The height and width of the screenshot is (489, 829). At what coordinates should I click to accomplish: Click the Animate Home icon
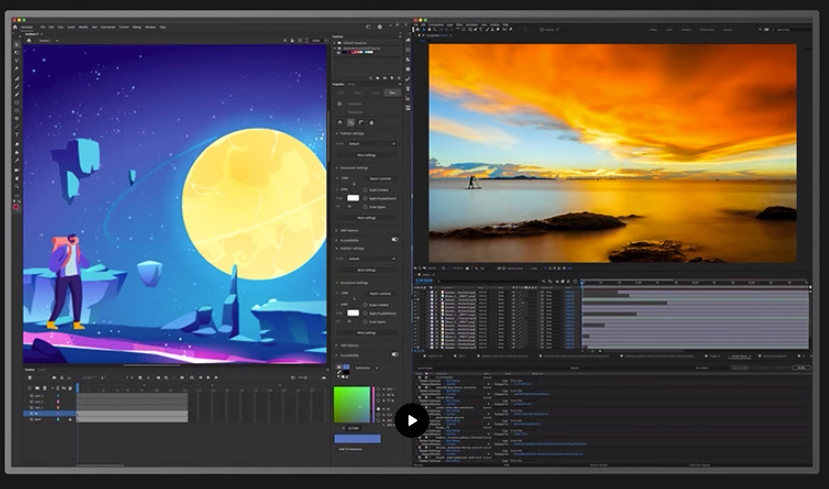(16, 27)
